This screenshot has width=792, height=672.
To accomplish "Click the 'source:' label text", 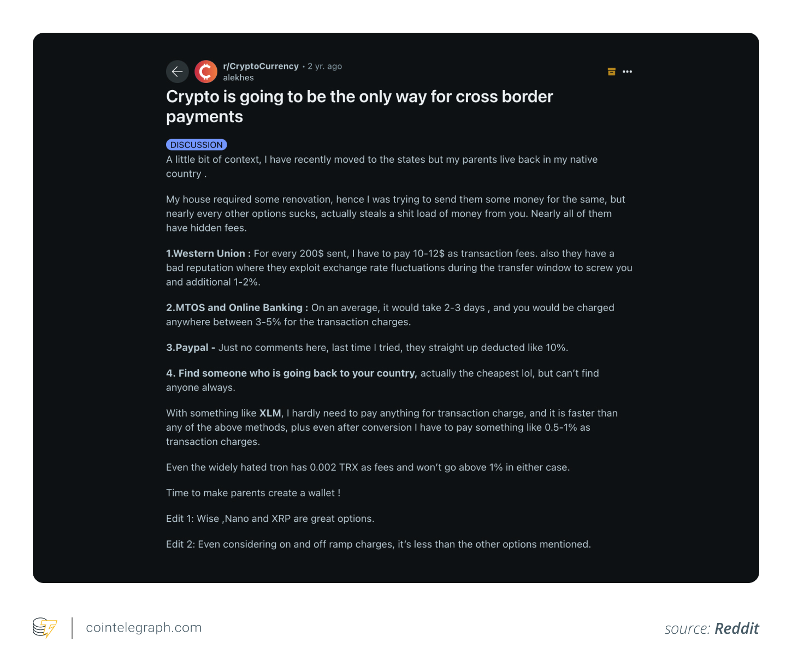I will [x=687, y=628].
